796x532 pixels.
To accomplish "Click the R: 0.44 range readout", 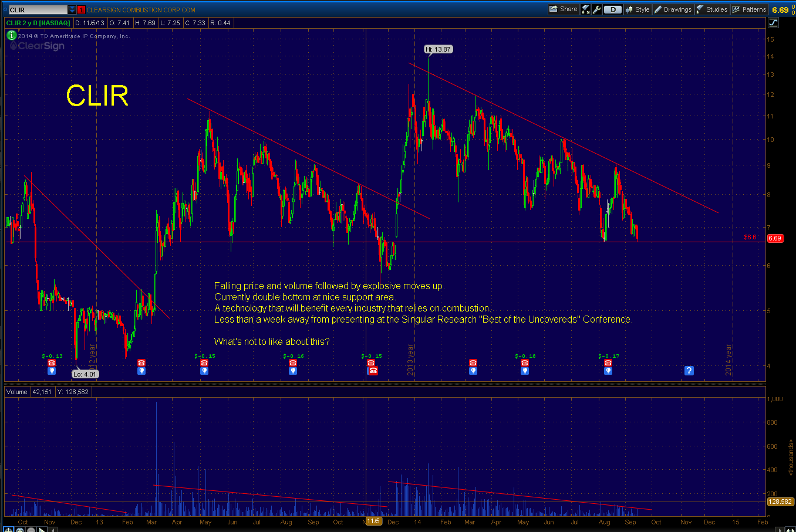I will 220,23.
